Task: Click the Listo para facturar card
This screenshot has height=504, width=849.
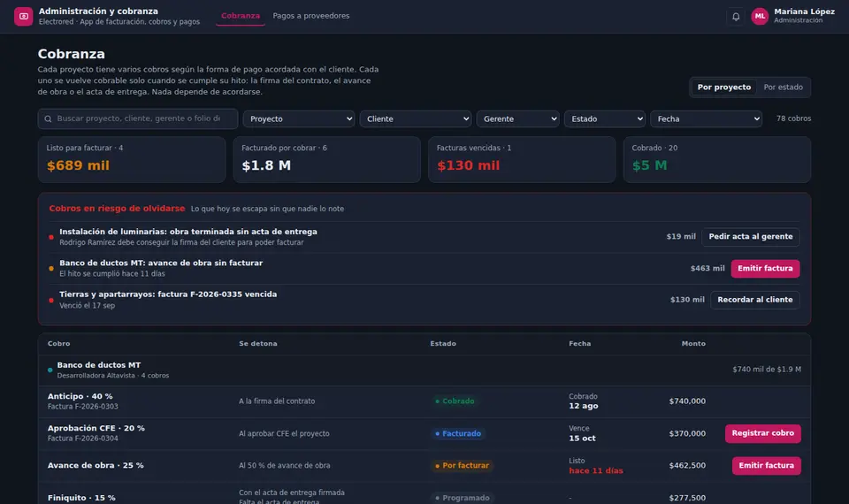Action: pyautogui.click(x=132, y=160)
